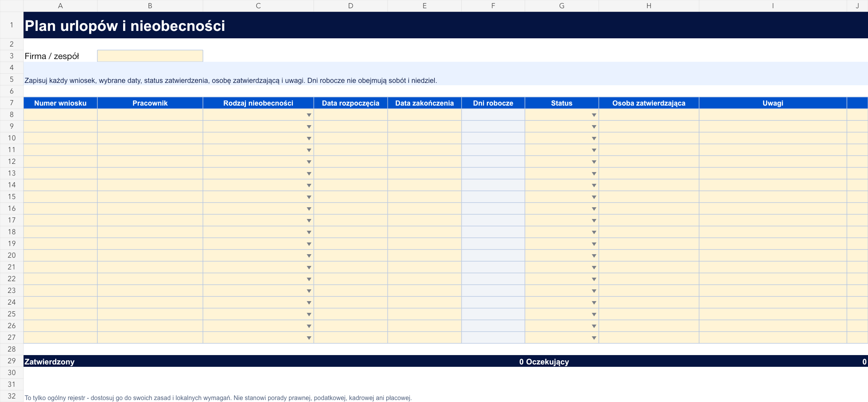The height and width of the screenshot is (402, 868).
Task: Click the "Pracownik" column heading
Action: (150, 103)
